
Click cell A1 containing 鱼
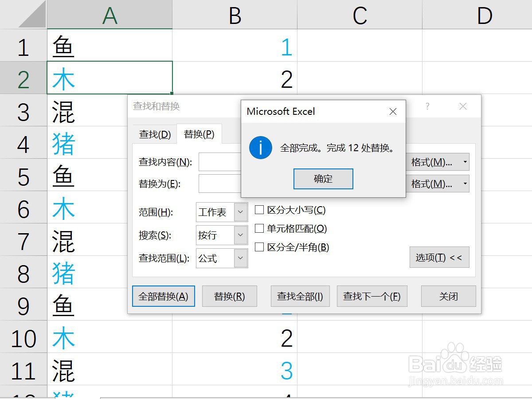pos(110,46)
